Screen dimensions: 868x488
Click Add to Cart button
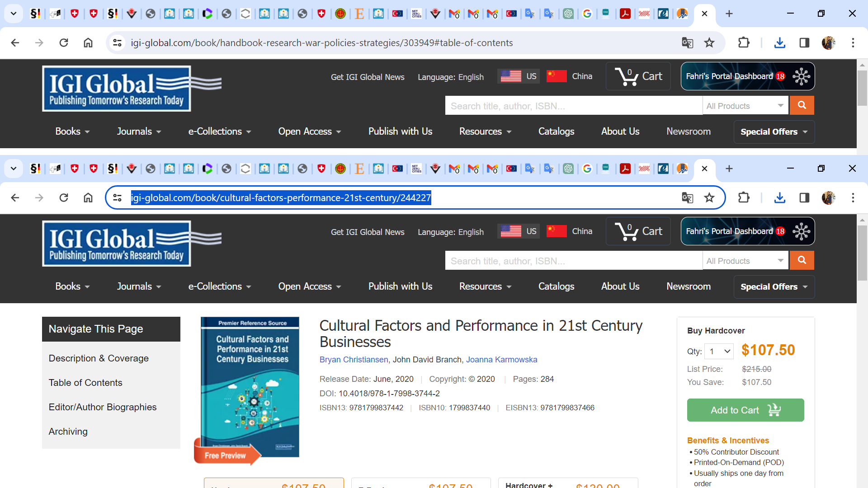point(745,410)
